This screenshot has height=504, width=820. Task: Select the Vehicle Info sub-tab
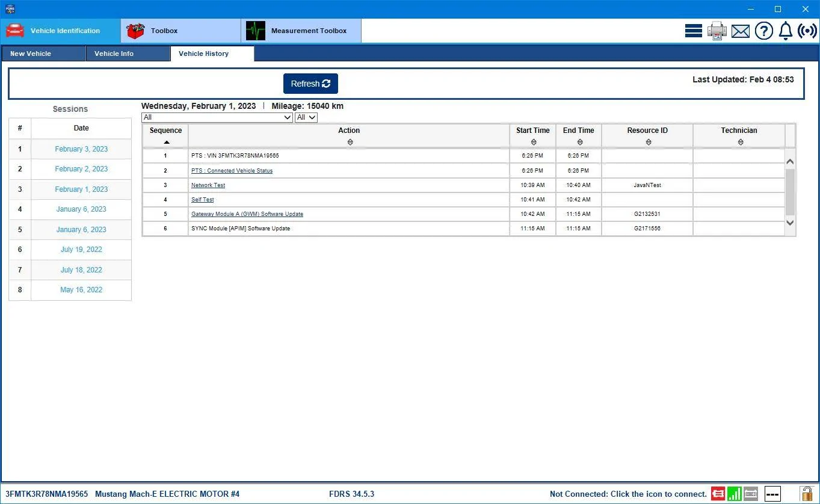pyautogui.click(x=128, y=54)
